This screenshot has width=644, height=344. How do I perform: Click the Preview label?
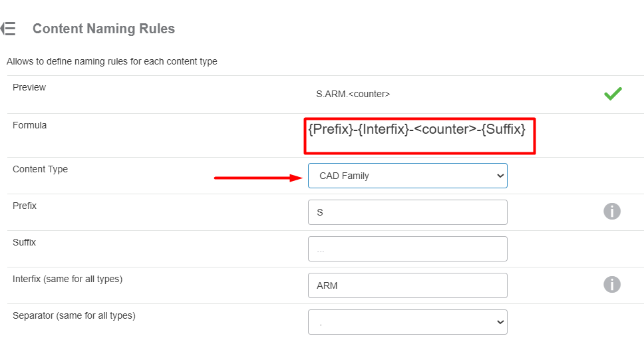coord(29,87)
